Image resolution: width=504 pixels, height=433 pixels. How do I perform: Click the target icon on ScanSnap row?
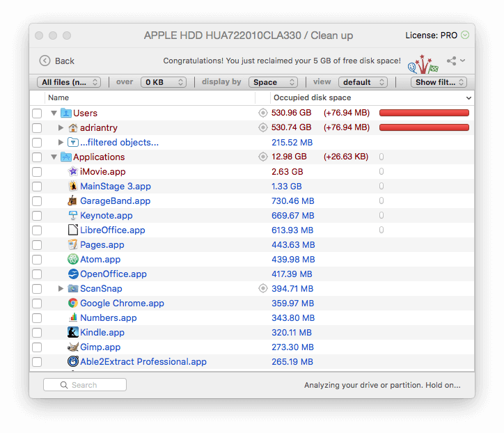click(263, 288)
